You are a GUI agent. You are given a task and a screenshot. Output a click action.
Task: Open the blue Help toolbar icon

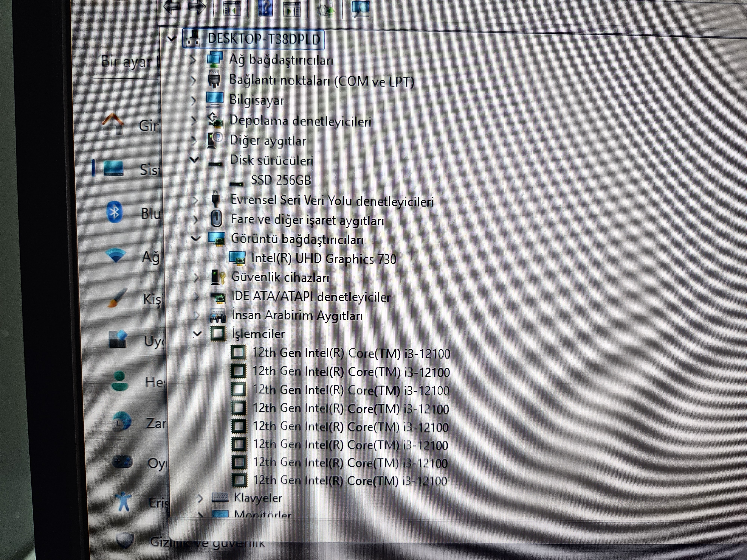(265, 8)
